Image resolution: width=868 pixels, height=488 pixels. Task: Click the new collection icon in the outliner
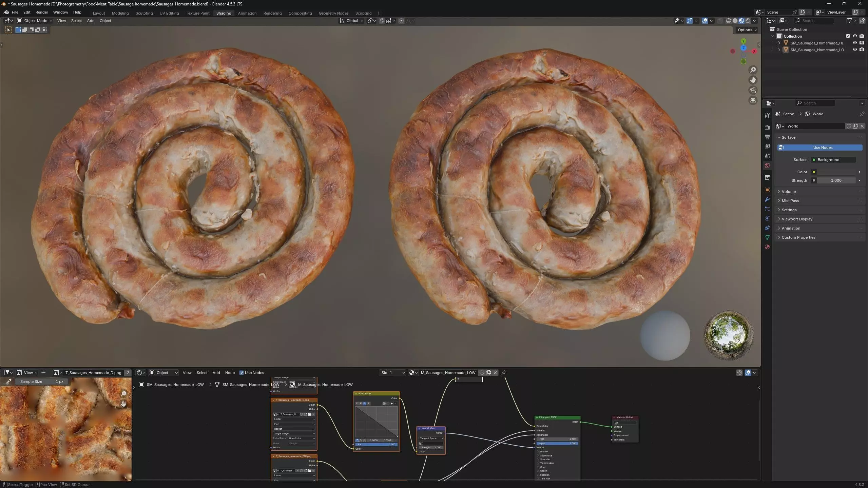(862, 21)
